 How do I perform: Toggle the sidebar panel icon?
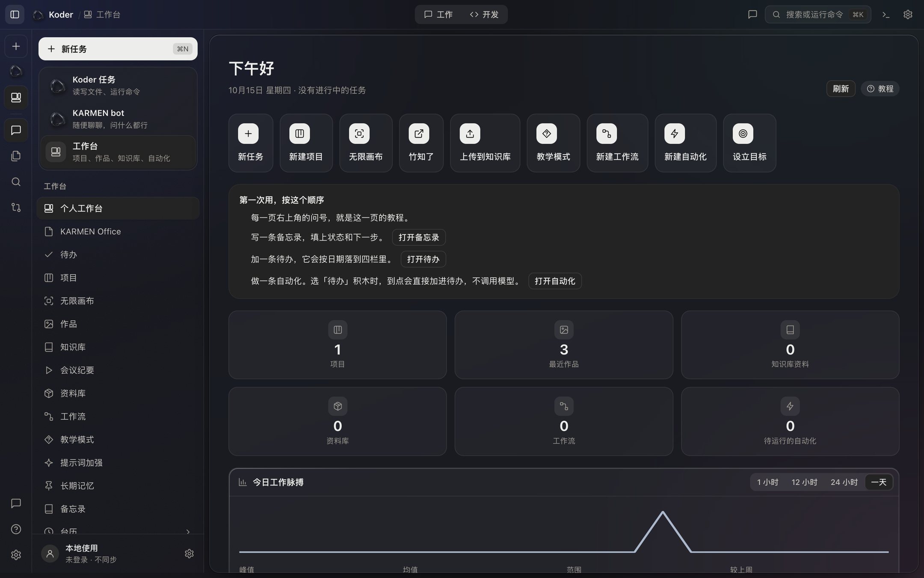pos(15,15)
